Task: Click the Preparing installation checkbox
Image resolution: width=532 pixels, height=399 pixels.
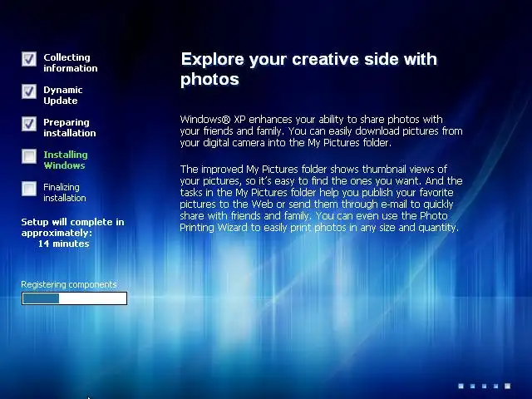Action: [x=29, y=124]
